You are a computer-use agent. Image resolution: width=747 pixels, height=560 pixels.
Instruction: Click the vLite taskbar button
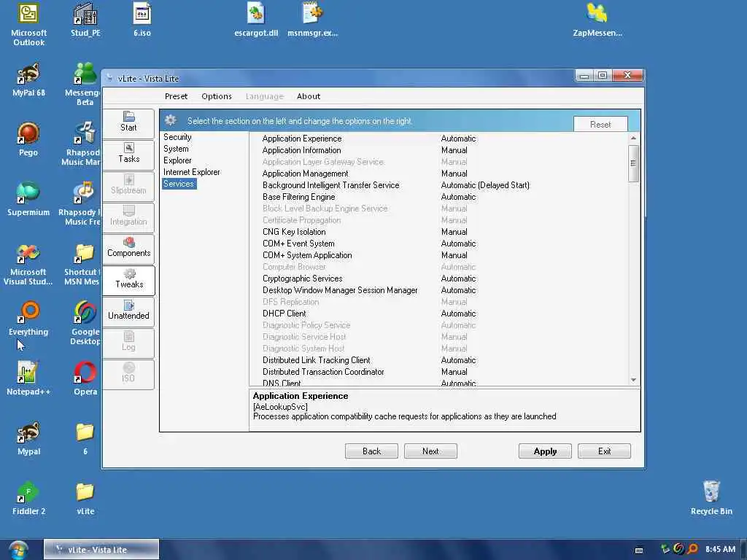click(x=101, y=550)
